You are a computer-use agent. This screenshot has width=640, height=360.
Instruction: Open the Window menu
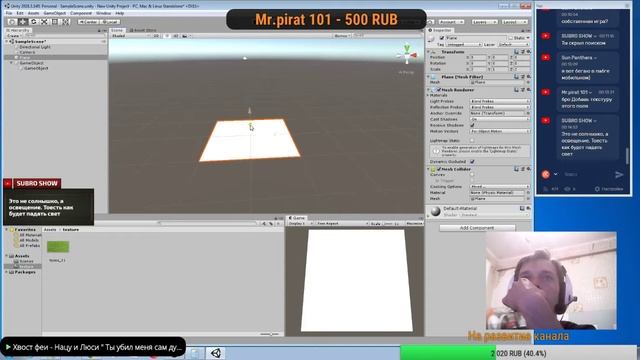click(x=103, y=13)
